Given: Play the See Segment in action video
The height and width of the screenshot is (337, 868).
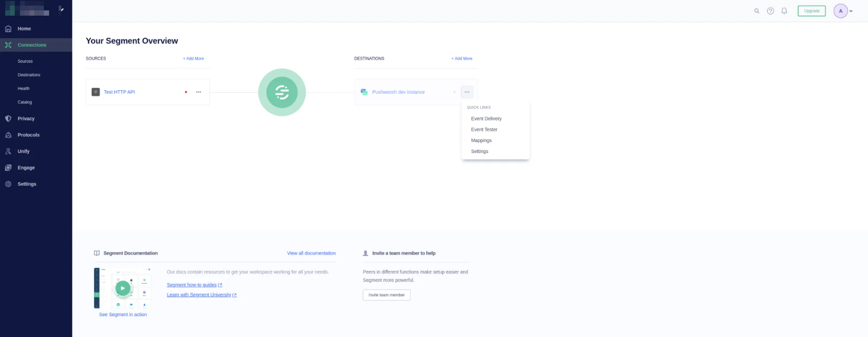Looking at the screenshot, I should (x=123, y=288).
